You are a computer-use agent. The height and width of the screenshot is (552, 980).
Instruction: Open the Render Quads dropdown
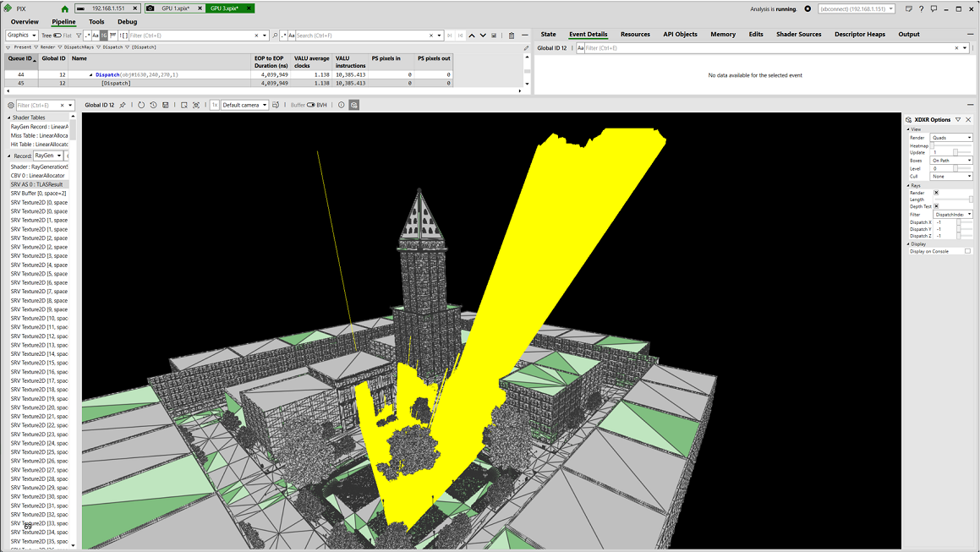[x=951, y=138]
